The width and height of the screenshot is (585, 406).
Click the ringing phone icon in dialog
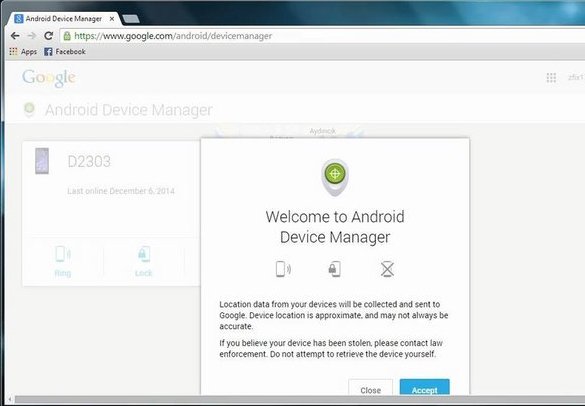pyautogui.click(x=283, y=269)
